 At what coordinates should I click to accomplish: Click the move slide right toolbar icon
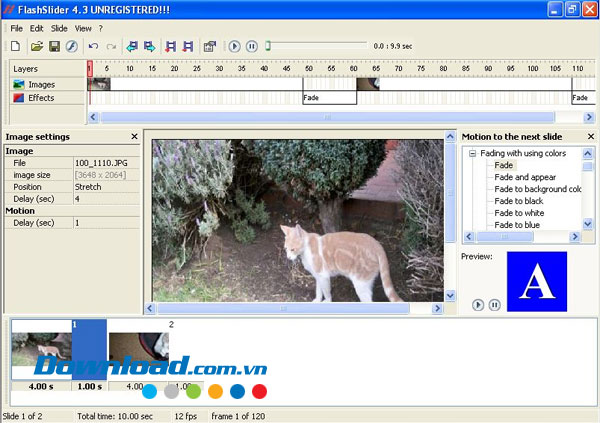coord(149,46)
